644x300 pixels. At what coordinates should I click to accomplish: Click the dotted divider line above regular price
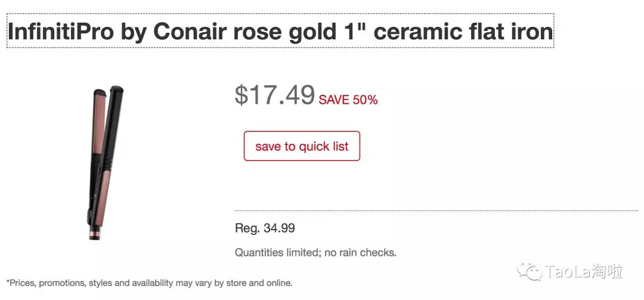click(x=435, y=211)
